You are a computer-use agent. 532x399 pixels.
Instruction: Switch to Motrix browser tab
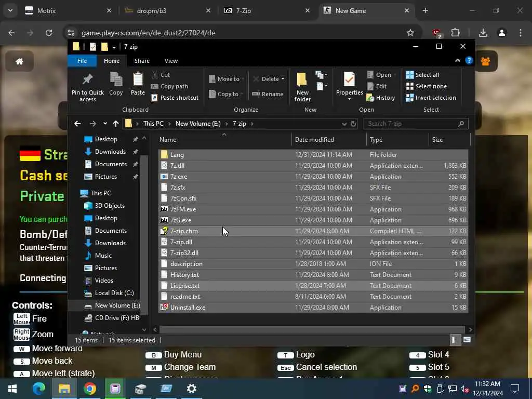point(69,11)
